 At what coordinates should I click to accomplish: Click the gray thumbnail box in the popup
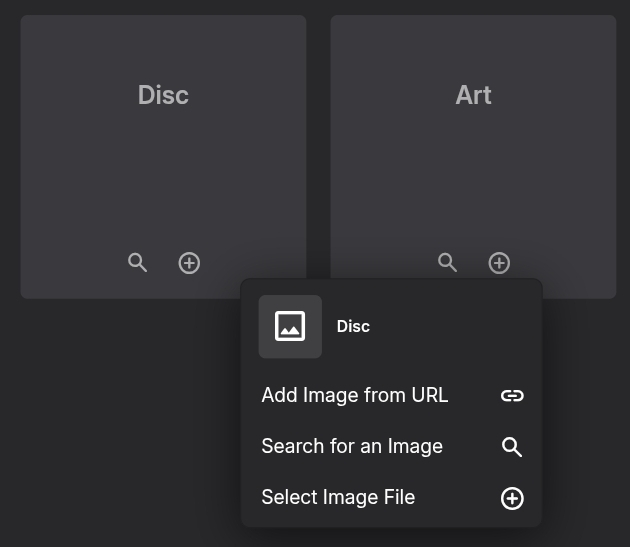pyautogui.click(x=290, y=327)
